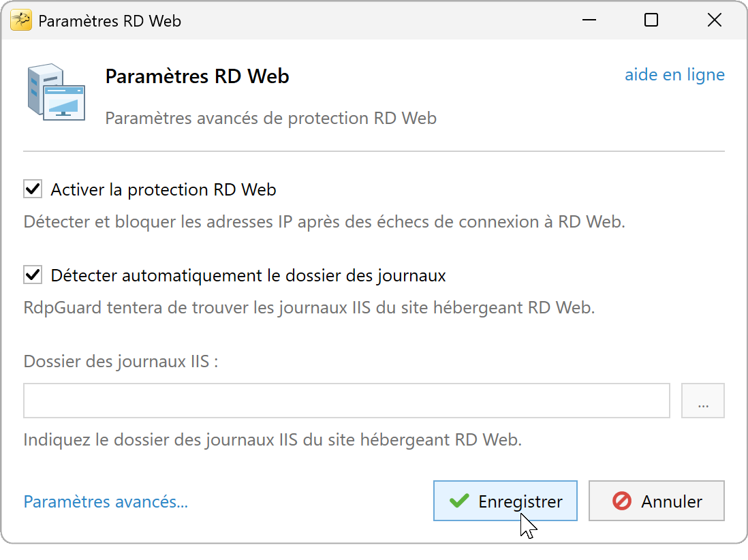748x560 pixels.
Task: Click the Enregistrer button
Action: tap(505, 501)
